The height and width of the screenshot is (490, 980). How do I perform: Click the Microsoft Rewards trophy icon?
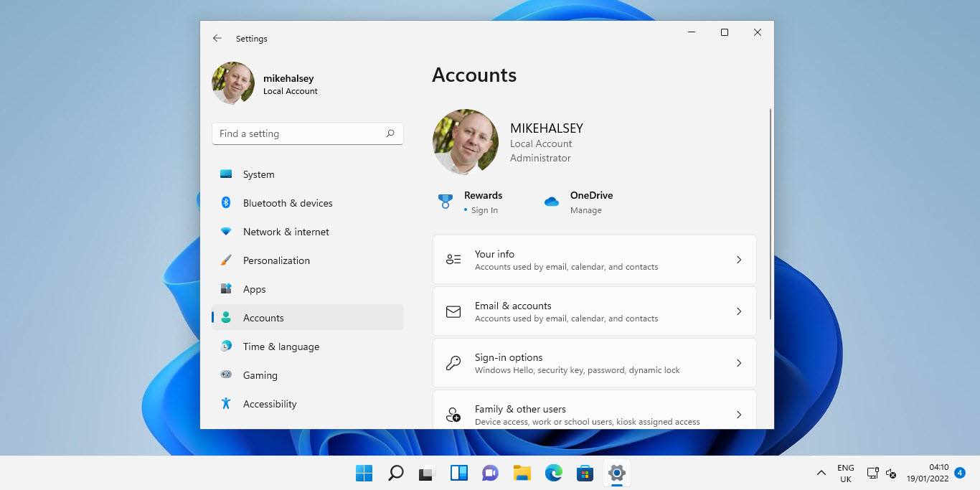point(445,201)
